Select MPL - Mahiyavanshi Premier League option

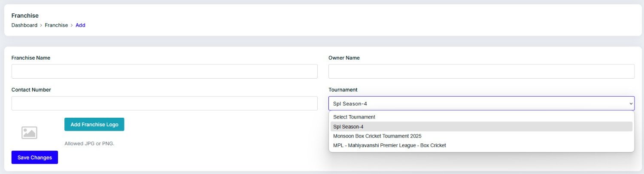point(389,145)
